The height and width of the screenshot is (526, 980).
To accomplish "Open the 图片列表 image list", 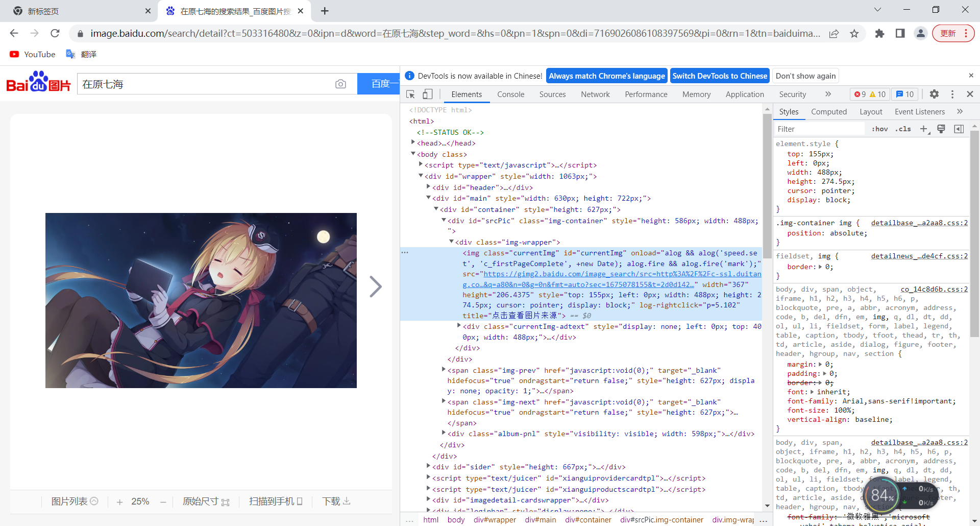I will (75, 501).
